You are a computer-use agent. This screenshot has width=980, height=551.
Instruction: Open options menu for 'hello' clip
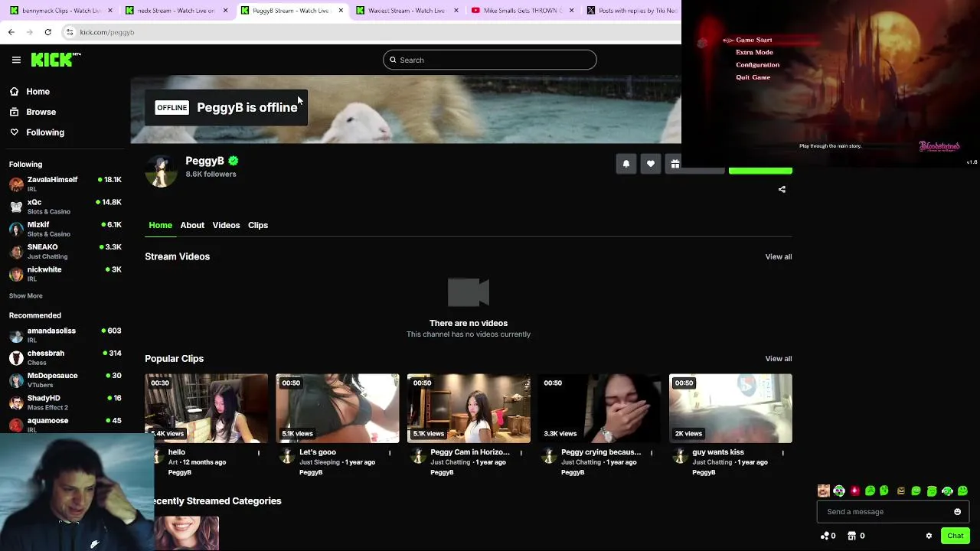pyautogui.click(x=259, y=453)
